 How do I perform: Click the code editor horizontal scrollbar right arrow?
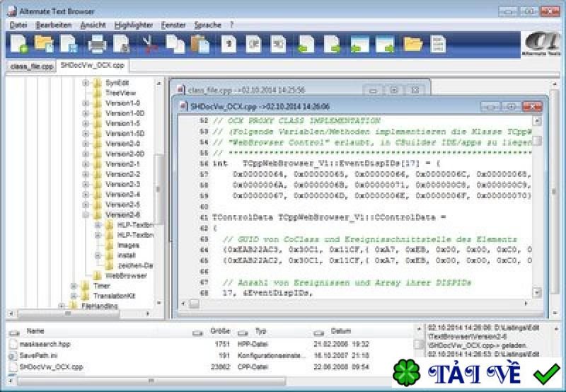point(526,304)
